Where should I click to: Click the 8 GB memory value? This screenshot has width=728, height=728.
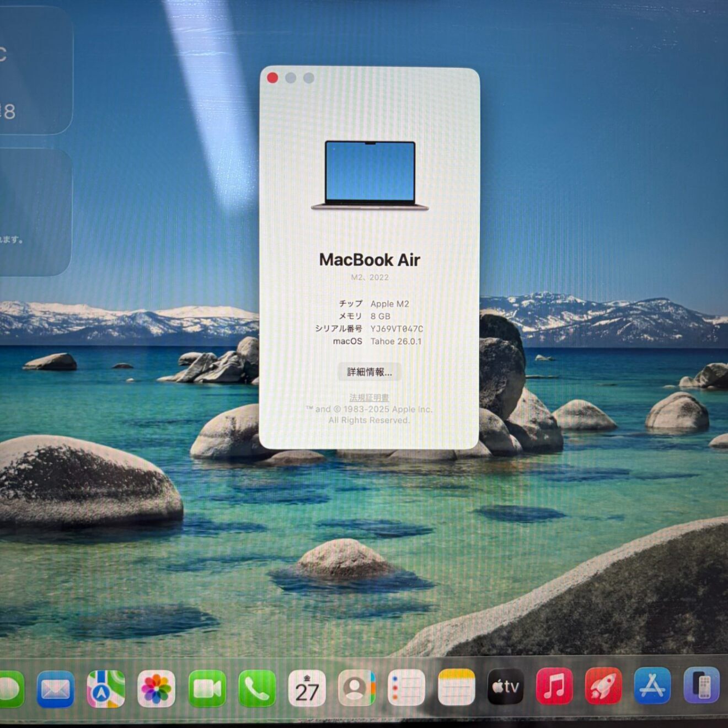[380, 316]
